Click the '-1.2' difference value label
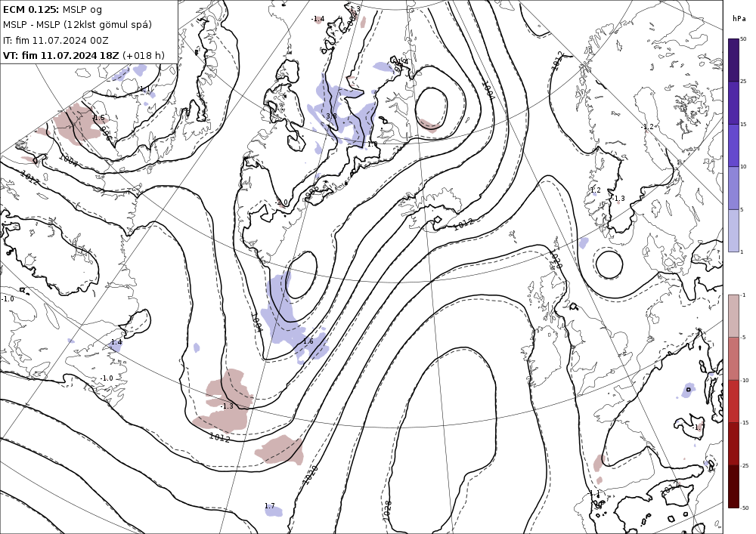 (x=647, y=127)
